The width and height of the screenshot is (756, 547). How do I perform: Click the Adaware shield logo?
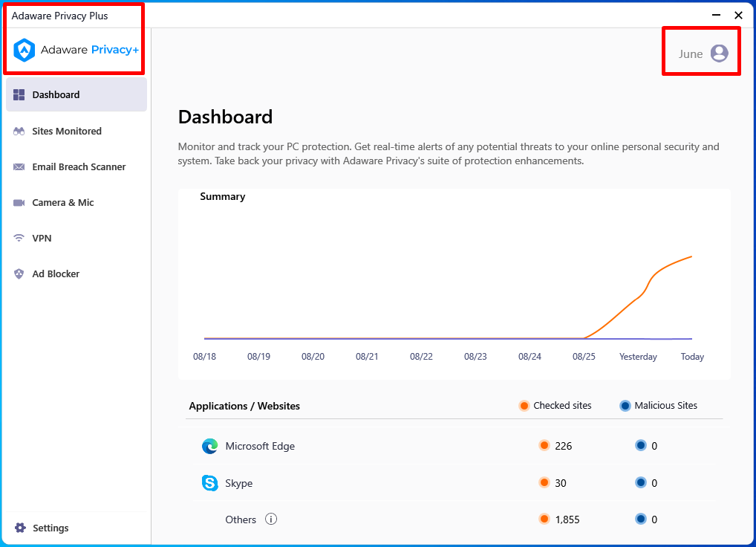coord(24,50)
